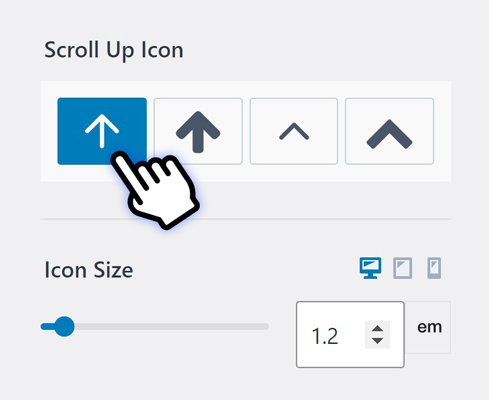Choose the bold solid arrow up icon

coord(198,131)
